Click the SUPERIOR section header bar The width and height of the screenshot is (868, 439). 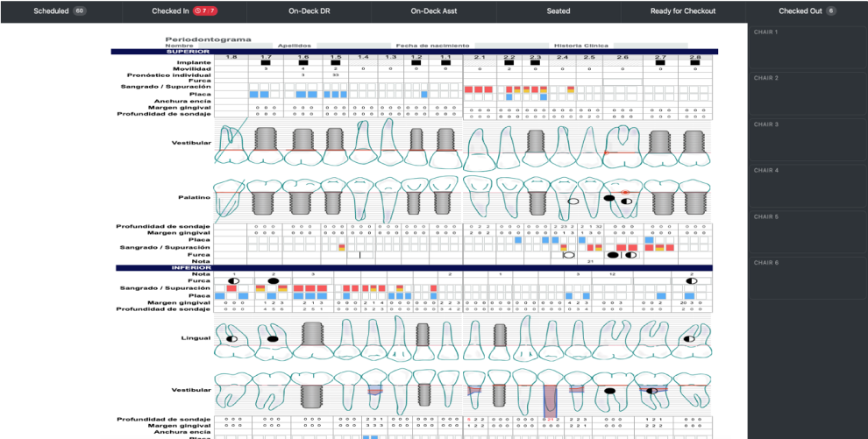[x=414, y=52]
